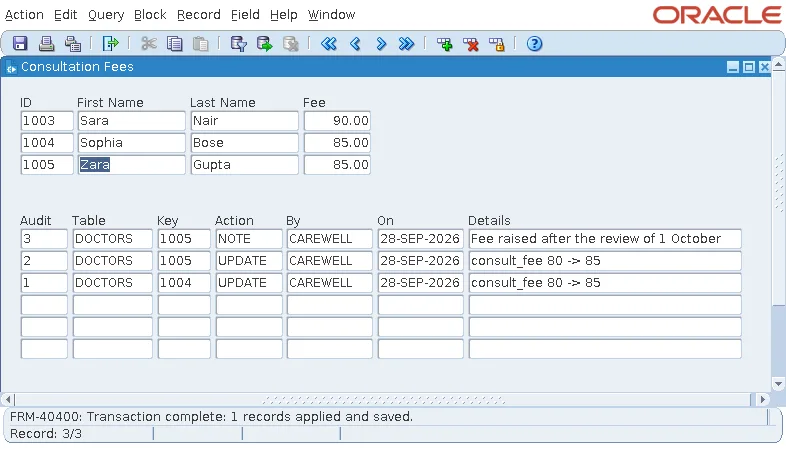Click the Insert Record icon
Screen dimensions: 786x449
[x=444, y=44]
